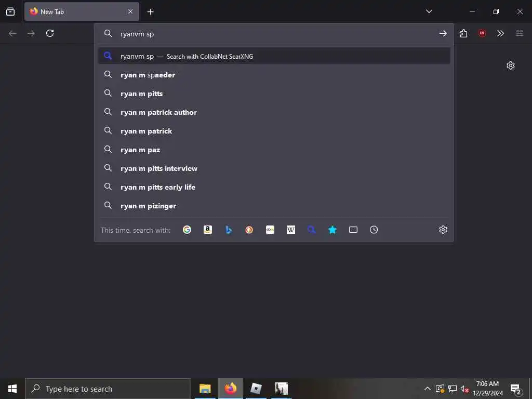Open new tab page customize gear

pyautogui.click(x=511, y=65)
